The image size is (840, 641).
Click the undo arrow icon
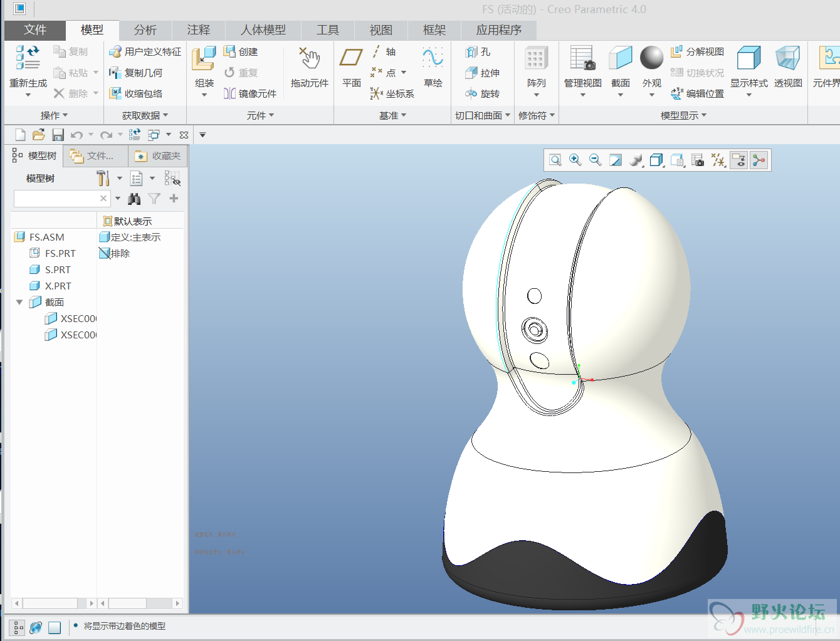pyautogui.click(x=76, y=135)
